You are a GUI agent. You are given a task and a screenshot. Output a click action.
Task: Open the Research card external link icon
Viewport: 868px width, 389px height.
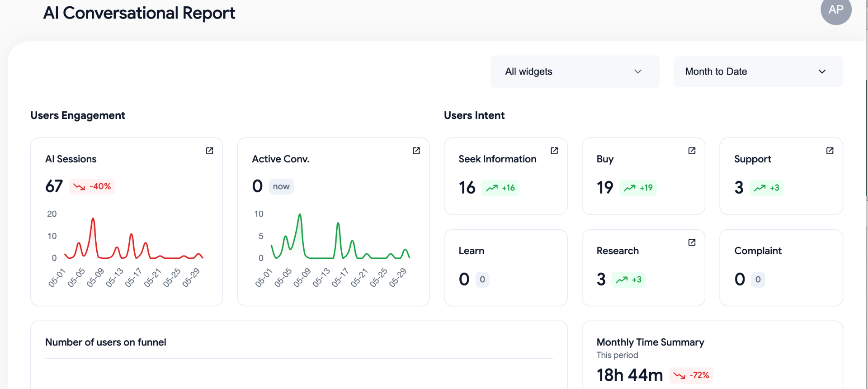(692, 242)
